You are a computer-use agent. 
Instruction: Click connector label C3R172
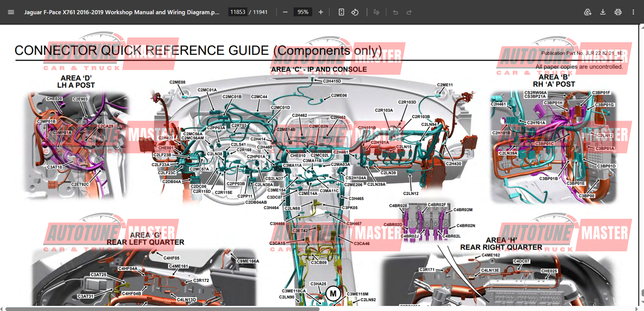coord(201,280)
